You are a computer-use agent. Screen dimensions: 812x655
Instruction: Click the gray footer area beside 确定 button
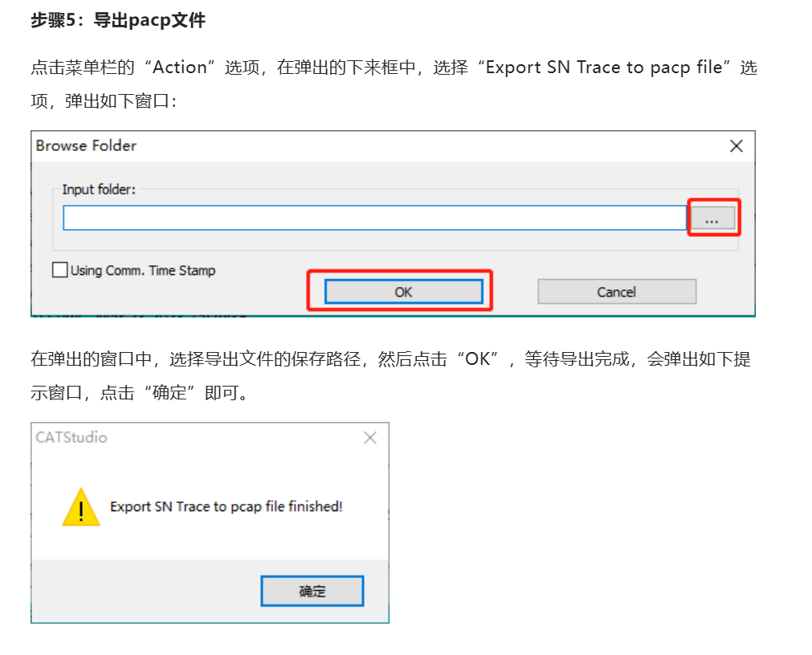click(x=146, y=591)
